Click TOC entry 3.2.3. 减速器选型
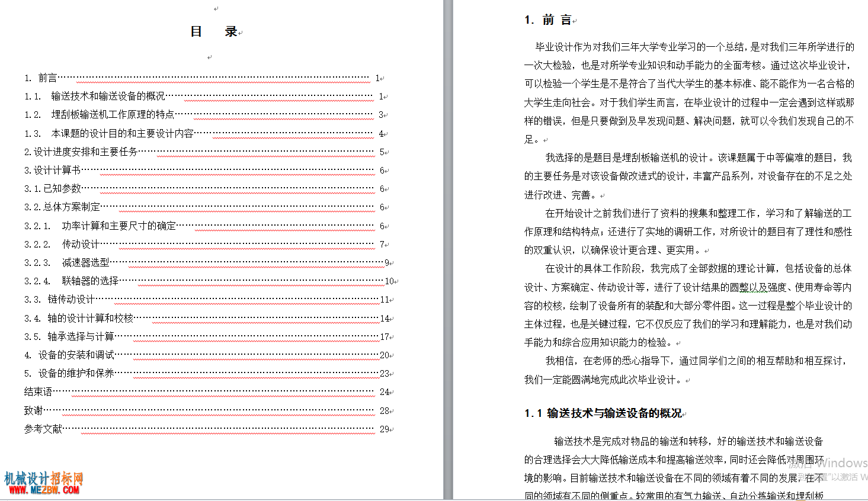 click(67, 262)
